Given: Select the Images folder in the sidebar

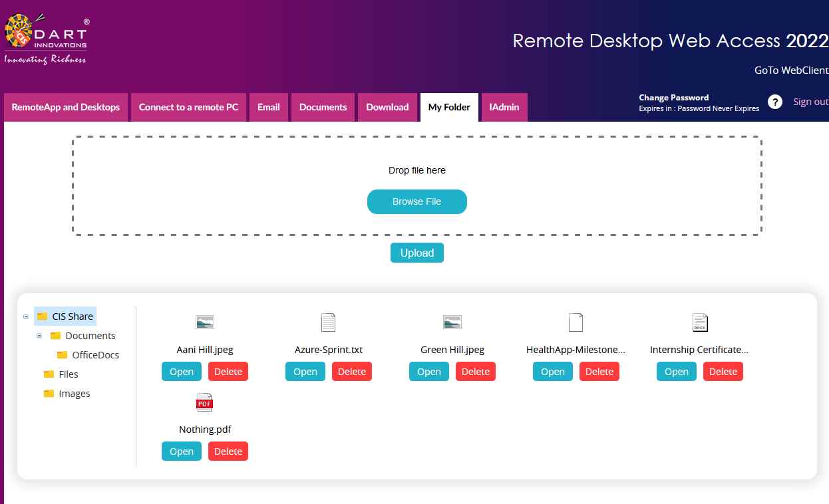Looking at the screenshot, I should [x=74, y=393].
